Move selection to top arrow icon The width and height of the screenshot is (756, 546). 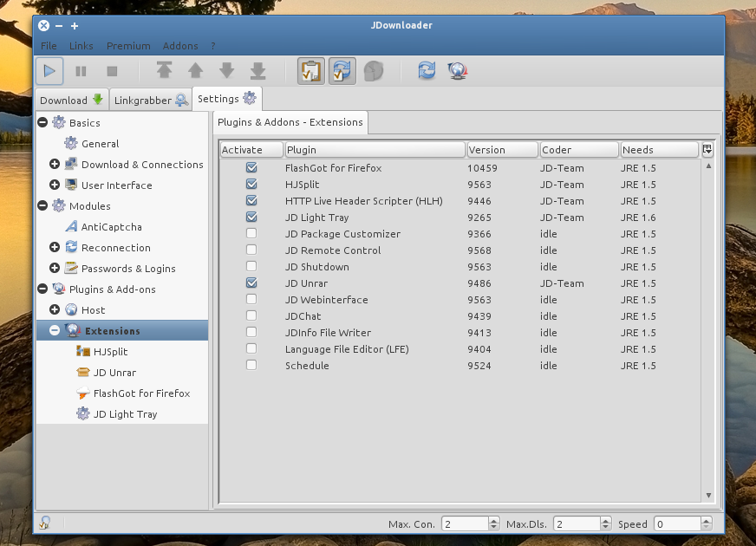[x=165, y=70]
